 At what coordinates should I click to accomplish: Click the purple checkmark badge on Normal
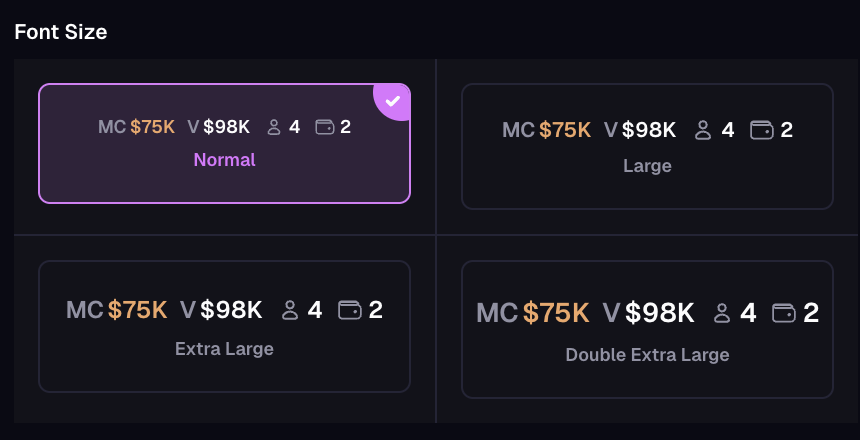pyautogui.click(x=394, y=100)
